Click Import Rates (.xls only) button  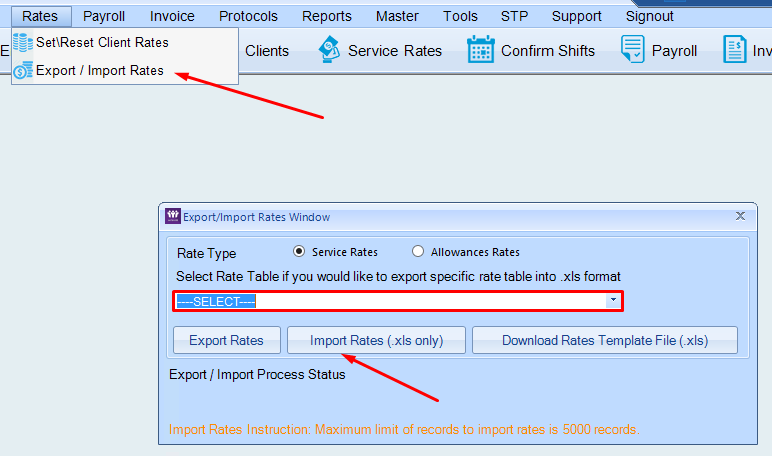[x=376, y=340]
